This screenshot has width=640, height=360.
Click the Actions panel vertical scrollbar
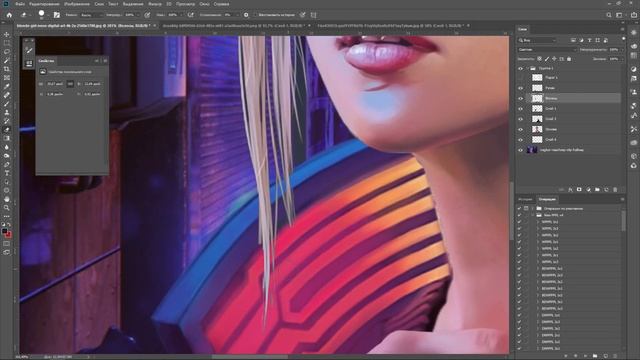coord(623,220)
